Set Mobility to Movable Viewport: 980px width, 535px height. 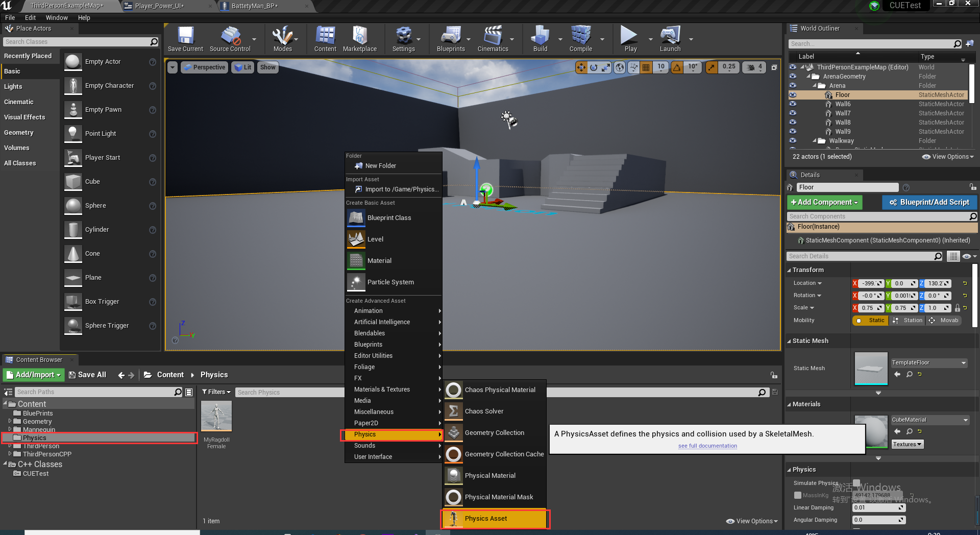(944, 321)
